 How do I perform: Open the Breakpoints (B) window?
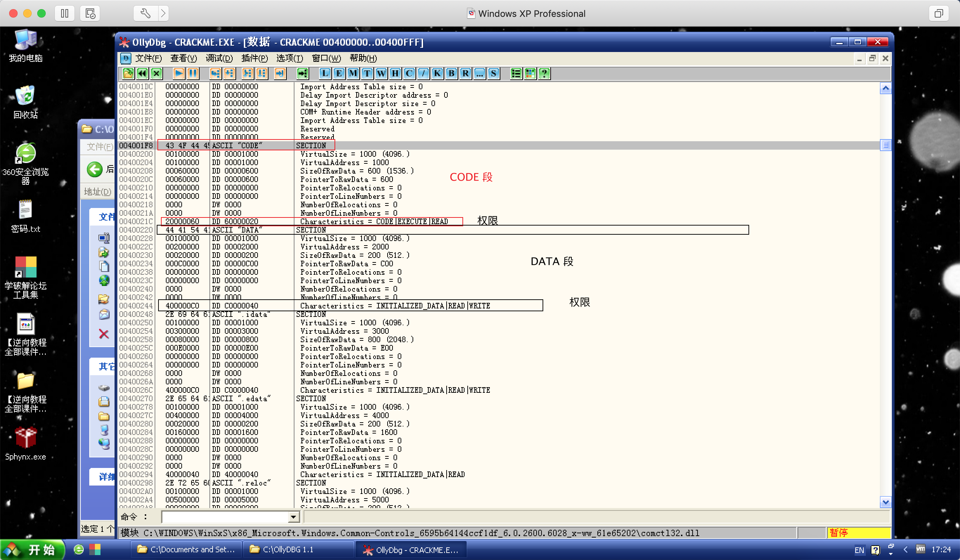coord(451,73)
